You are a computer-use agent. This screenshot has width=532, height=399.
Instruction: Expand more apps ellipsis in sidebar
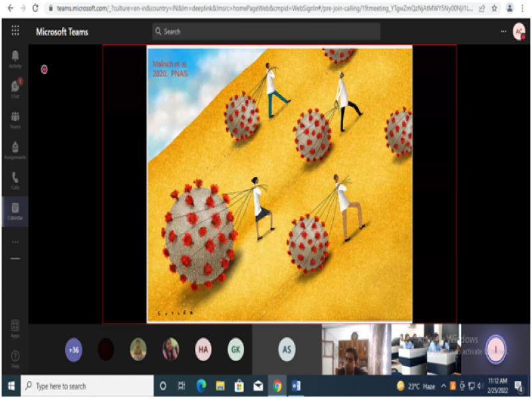click(15, 241)
